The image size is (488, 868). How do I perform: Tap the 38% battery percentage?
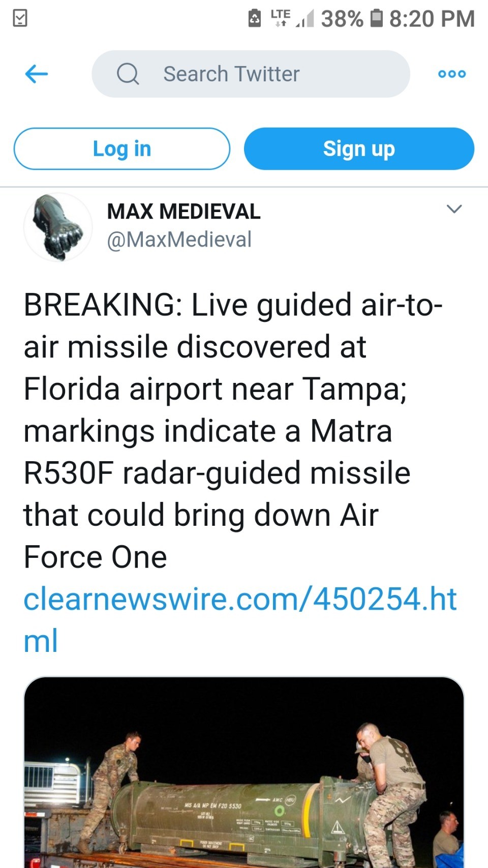342,19
